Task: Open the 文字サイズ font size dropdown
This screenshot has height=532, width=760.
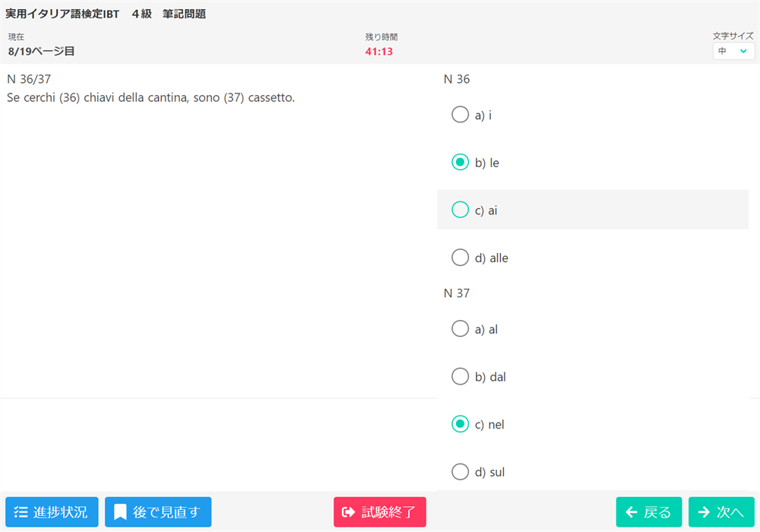Action: click(x=733, y=51)
